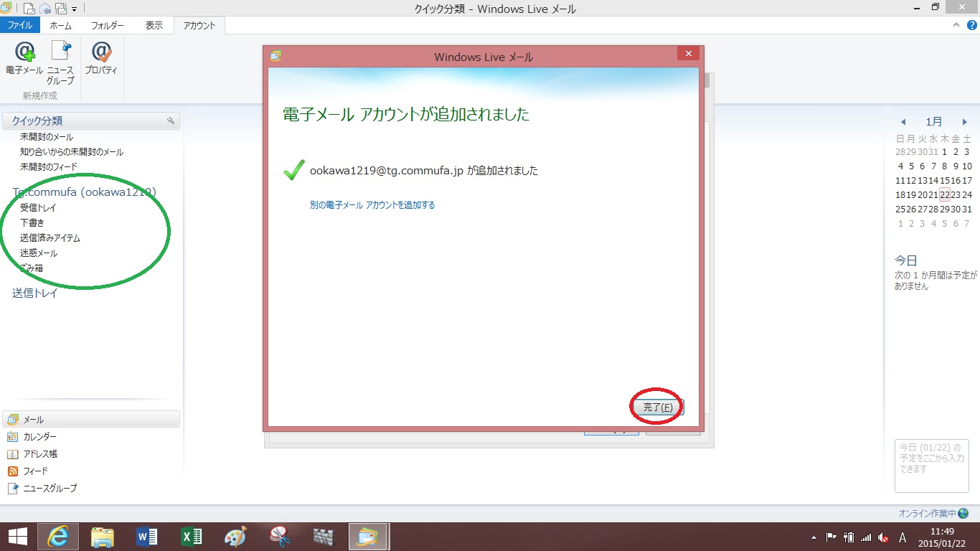The image size is (980, 551).
Task: Select 未開封のメール quick view
Action: pos(47,137)
